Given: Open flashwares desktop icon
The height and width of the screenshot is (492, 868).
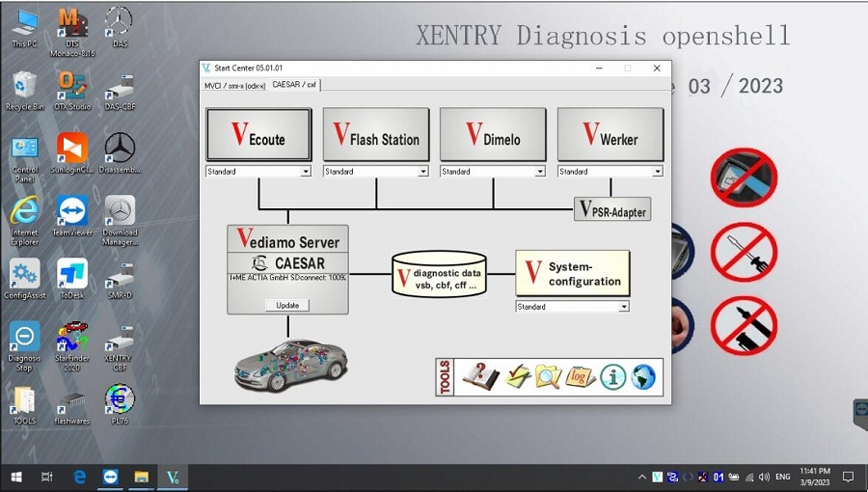Looking at the screenshot, I should pos(72,410).
